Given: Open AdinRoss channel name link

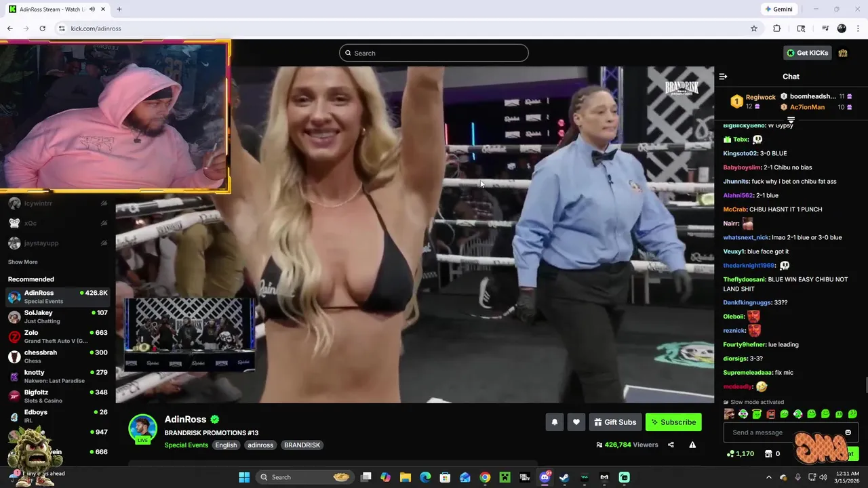Looking at the screenshot, I should coord(185,420).
